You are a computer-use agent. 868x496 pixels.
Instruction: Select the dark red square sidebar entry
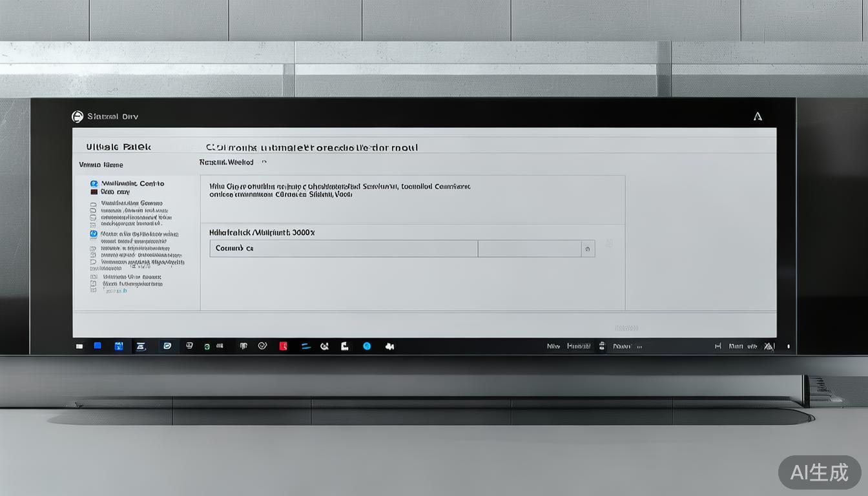94,192
